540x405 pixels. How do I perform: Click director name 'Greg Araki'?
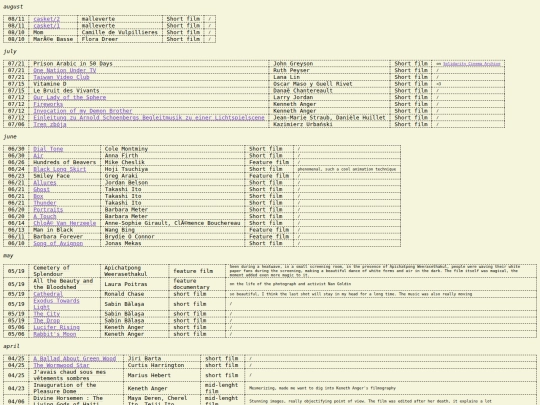coord(121,176)
